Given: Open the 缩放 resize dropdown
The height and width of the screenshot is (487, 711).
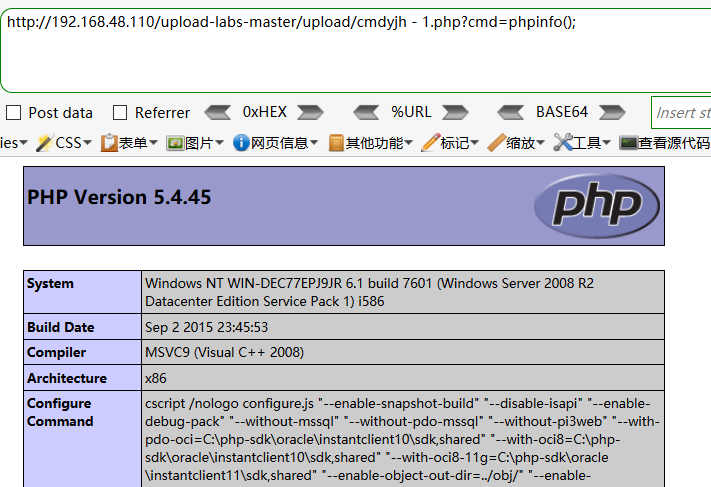Looking at the screenshot, I should pyautogui.click(x=516, y=143).
